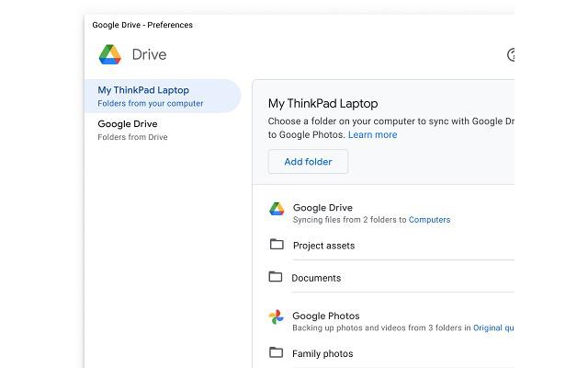Click the Project assets folder icon
Viewport: 588px width, 368px height.
click(x=277, y=244)
